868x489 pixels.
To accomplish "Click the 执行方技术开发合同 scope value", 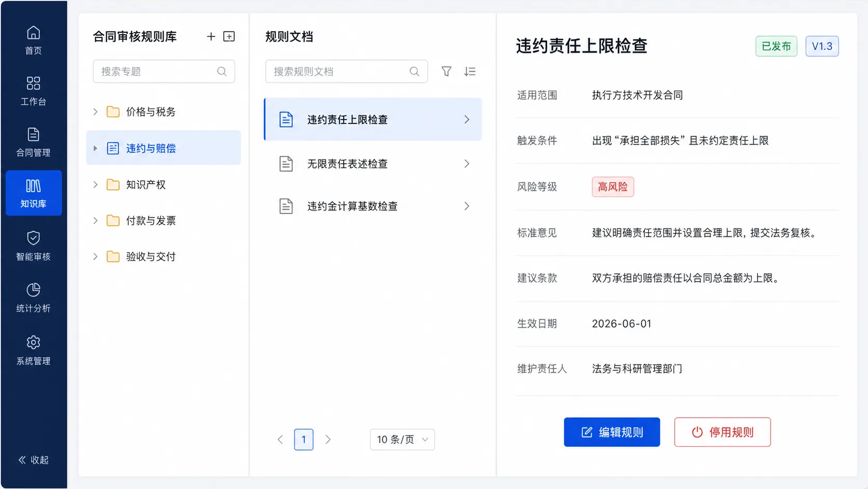I will (638, 95).
